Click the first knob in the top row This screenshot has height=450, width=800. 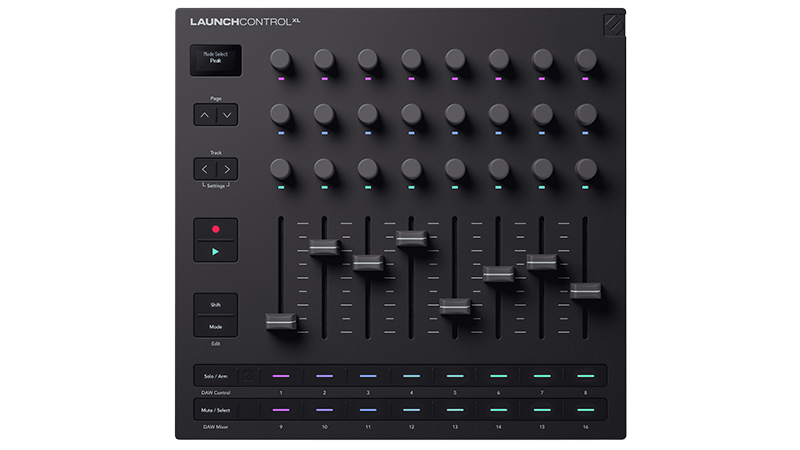[281, 59]
